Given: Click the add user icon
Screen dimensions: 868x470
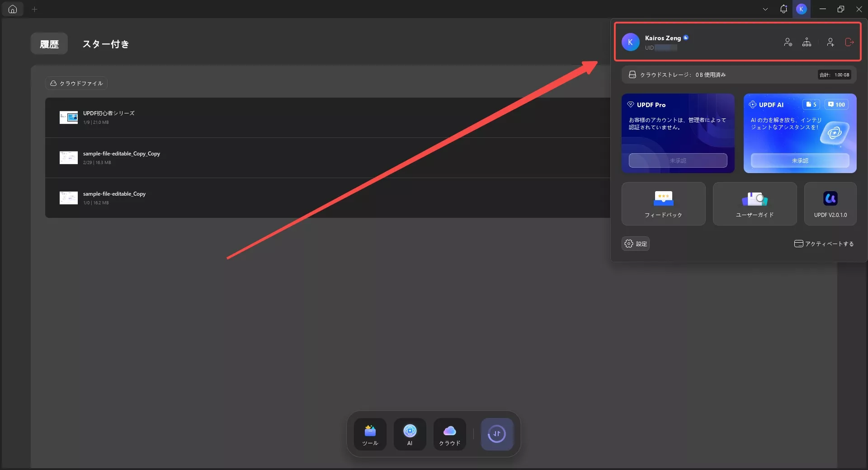Looking at the screenshot, I should pos(830,42).
